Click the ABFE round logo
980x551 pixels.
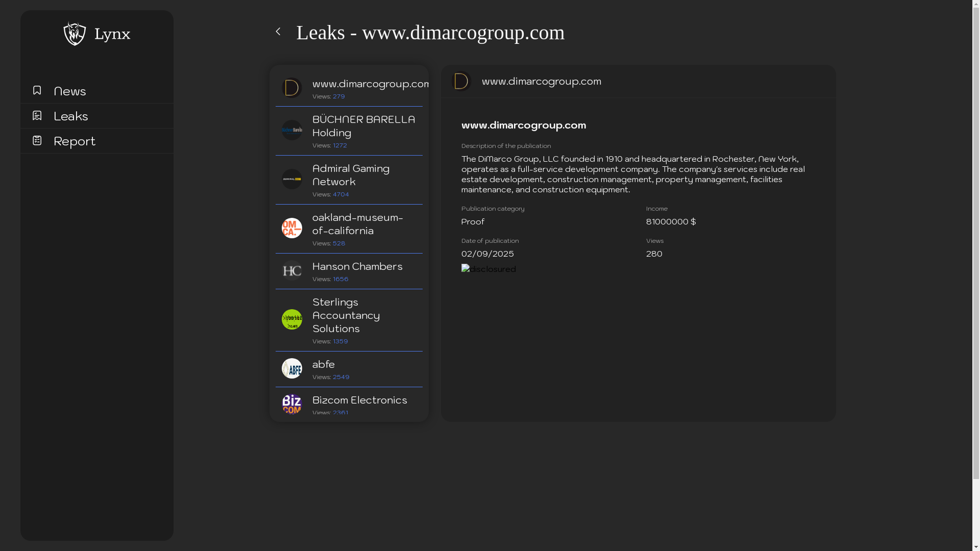coord(292,368)
